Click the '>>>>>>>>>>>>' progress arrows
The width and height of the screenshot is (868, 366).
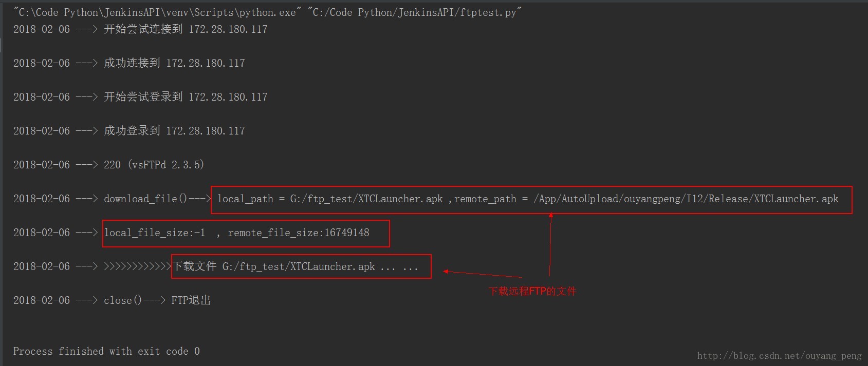pyautogui.click(x=137, y=266)
